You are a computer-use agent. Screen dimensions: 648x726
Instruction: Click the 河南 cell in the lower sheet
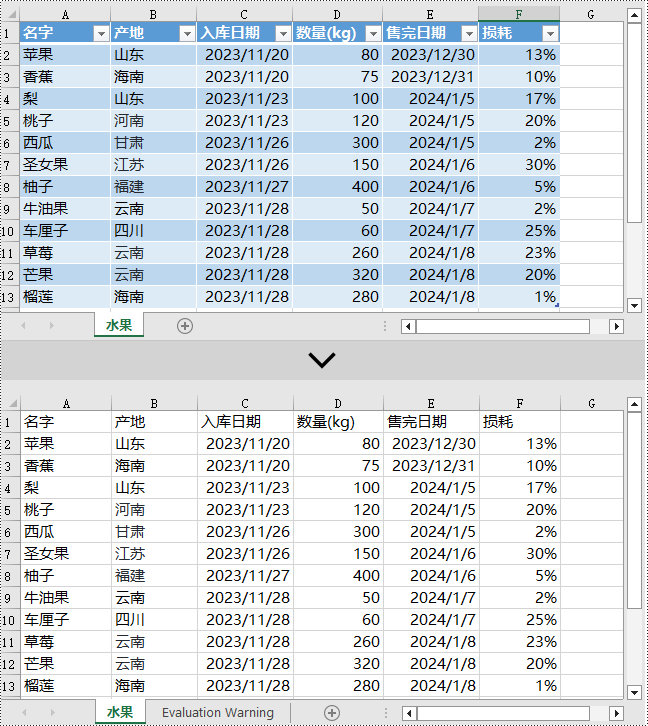click(155, 510)
